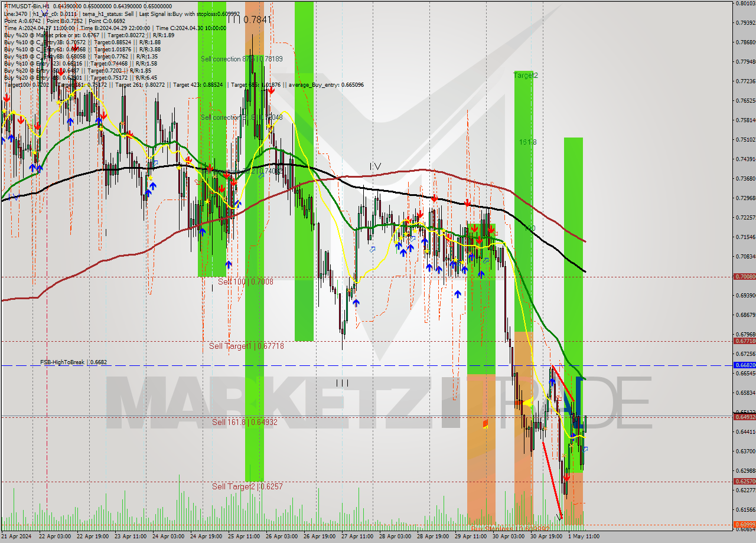Click the 0.63700 price axis label
Image resolution: width=756 pixels, height=543 pixels.
(745, 451)
